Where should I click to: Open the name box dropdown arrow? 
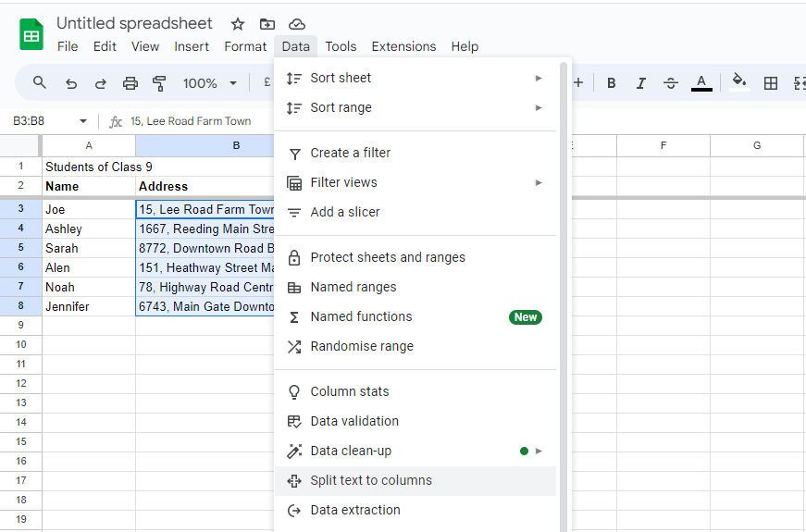(x=83, y=121)
